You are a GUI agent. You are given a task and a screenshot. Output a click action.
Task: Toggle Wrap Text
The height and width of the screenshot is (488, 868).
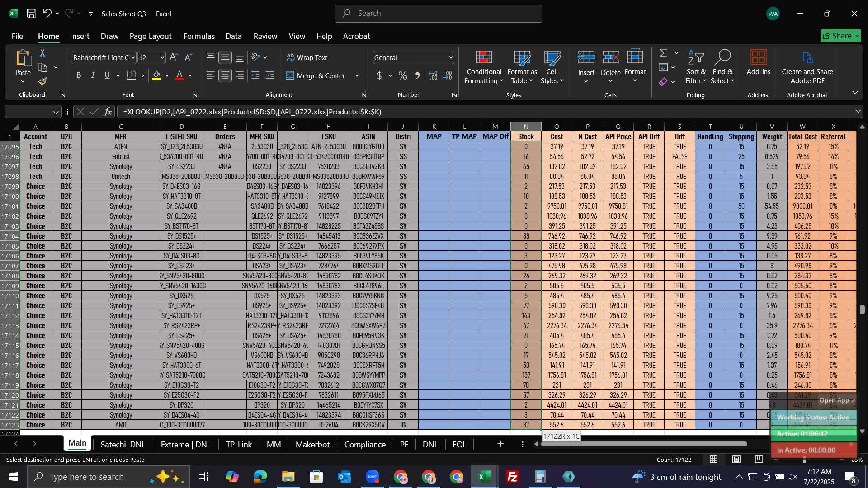click(307, 58)
